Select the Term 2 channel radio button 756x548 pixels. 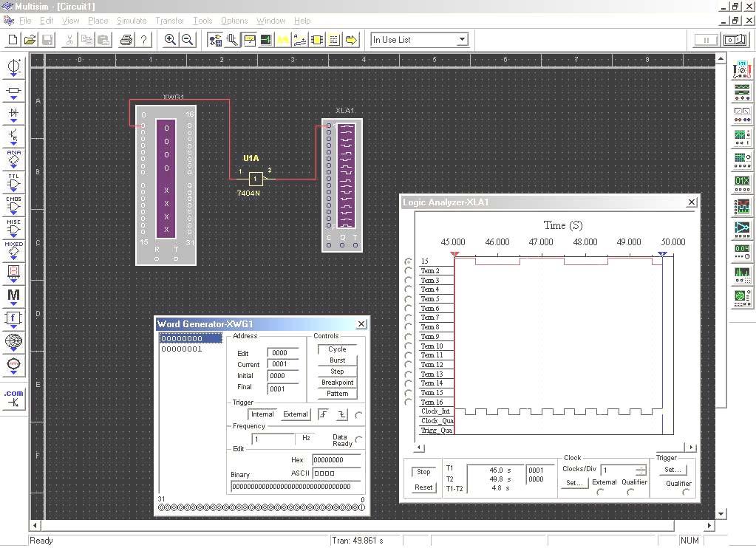409,271
